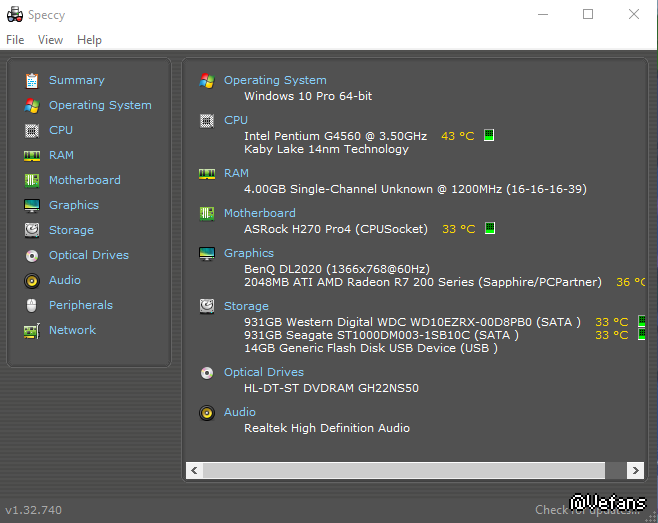Click the Summary clipboard icon in sidebar
This screenshot has height=523, width=658.
(x=31, y=80)
